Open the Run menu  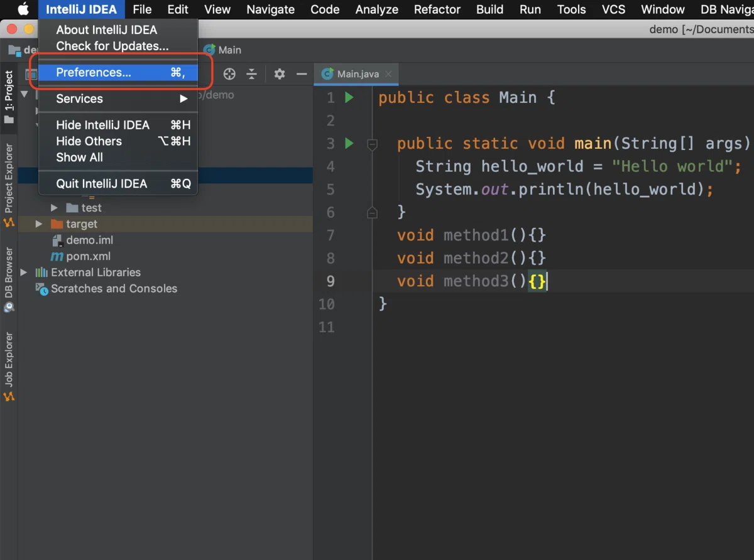pyautogui.click(x=530, y=9)
